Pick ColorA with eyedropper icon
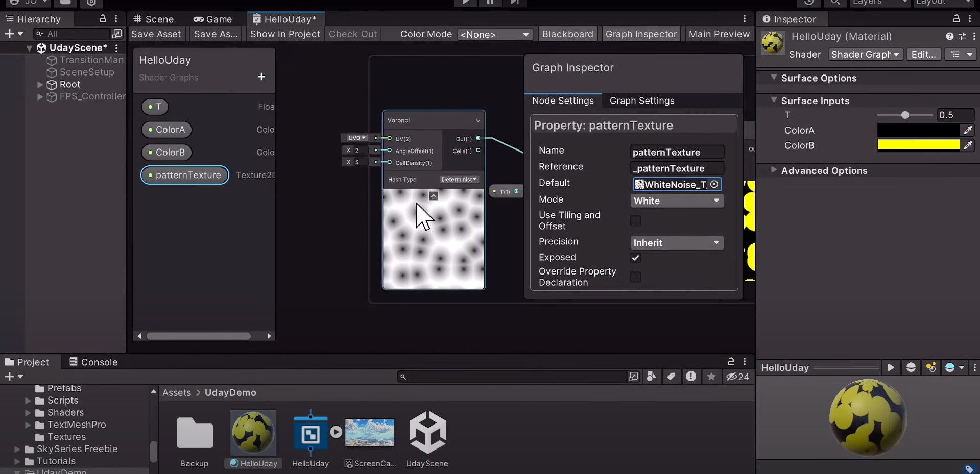The width and height of the screenshot is (980, 474). point(968,130)
